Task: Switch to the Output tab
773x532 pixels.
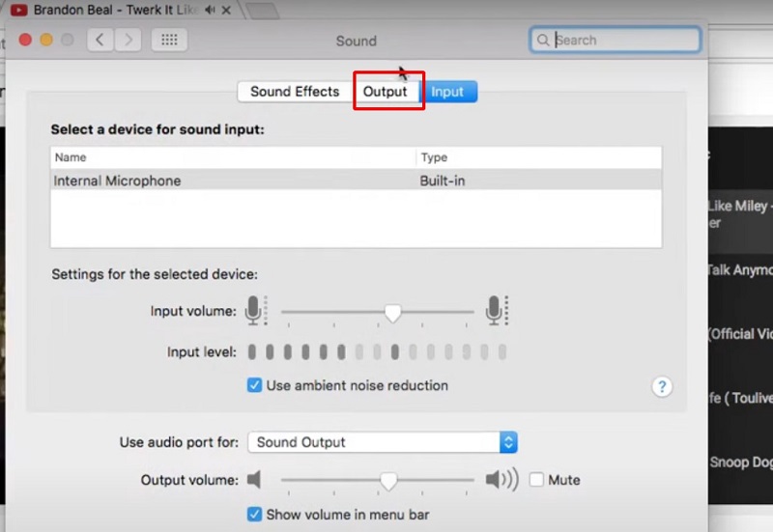Action: click(386, 92)
